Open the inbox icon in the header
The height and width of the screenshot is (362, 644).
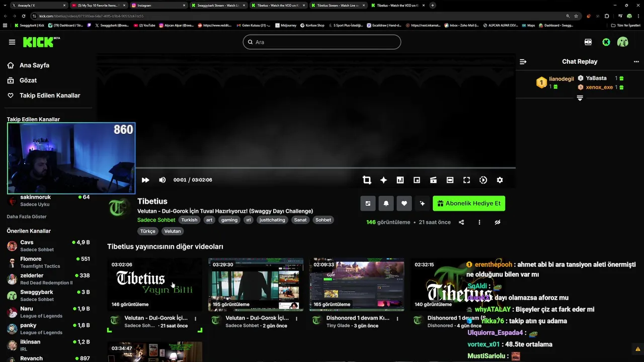[x=588, y=42]
